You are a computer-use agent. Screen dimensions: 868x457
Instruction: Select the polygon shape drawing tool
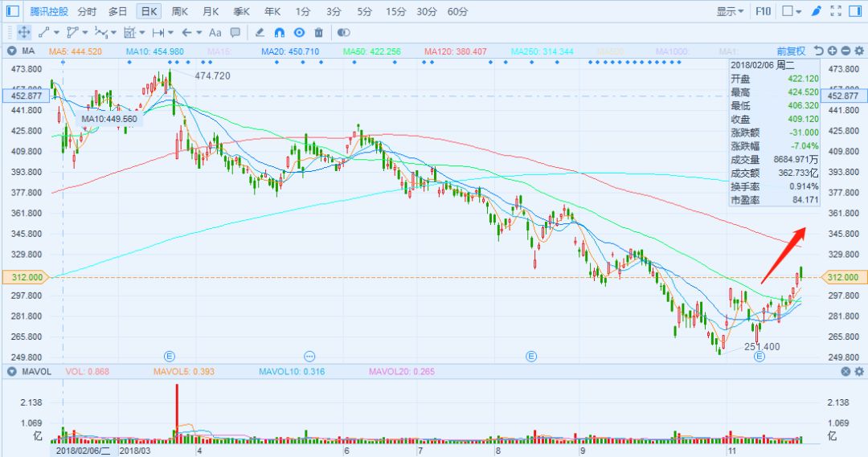pyautogui.click(x=72, y=33)
